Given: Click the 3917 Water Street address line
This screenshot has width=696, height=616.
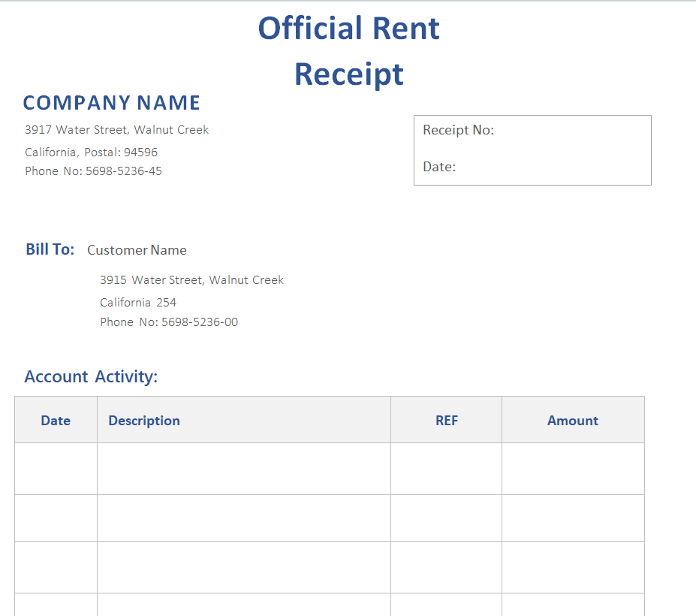Looking at the screenshot, I should 116,130.
